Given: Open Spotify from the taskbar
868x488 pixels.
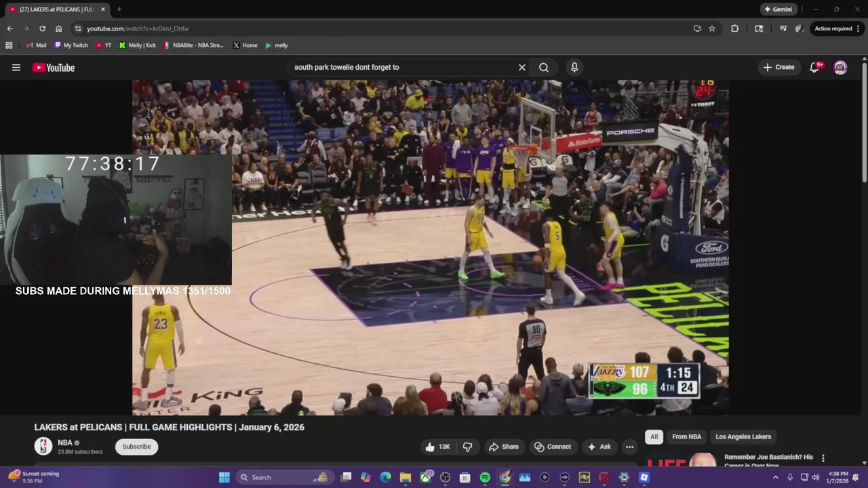Looking at the screenshot, I should [485, 477].
